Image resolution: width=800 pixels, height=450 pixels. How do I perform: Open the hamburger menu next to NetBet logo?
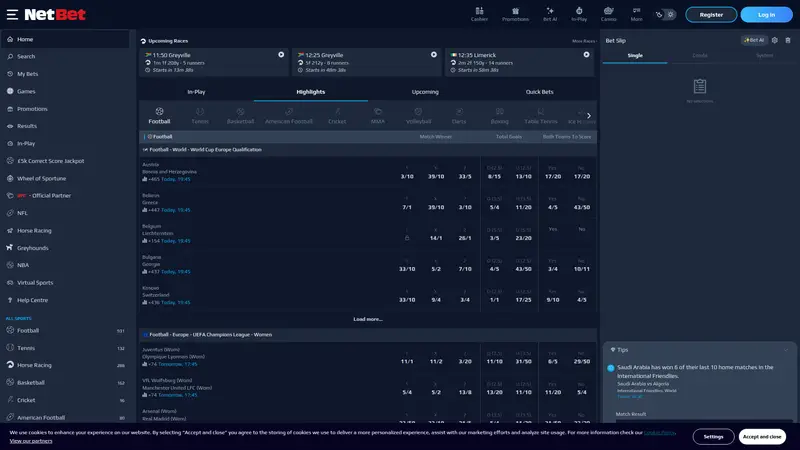12,15
